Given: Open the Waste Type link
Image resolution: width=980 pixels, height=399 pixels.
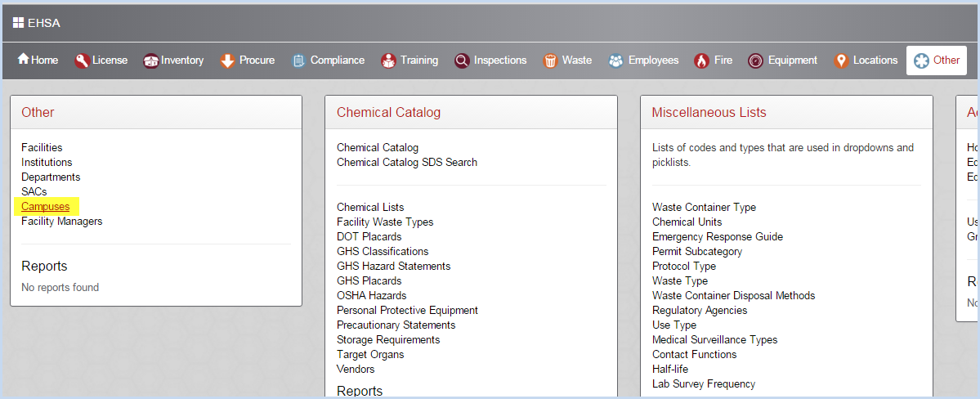Looking at the screenshot, I should coord(680,280).
